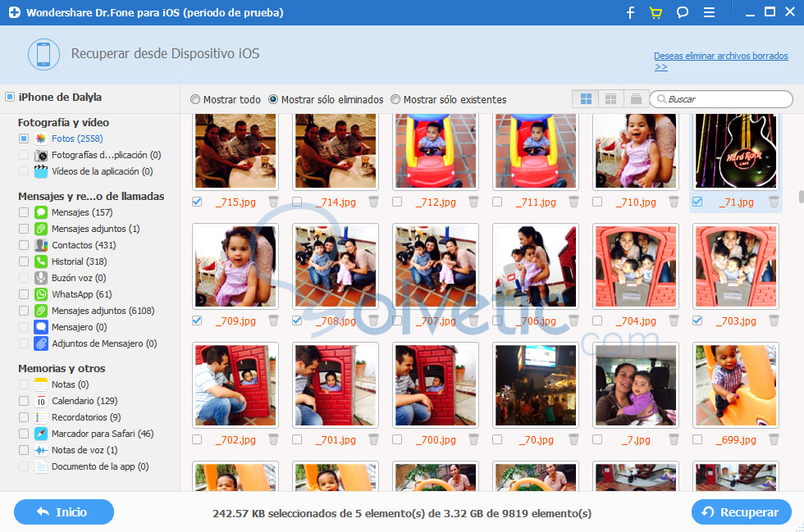Check the Historial (318) checkbox
This screenshot has width=804, height=532.
tap(24, 261)
